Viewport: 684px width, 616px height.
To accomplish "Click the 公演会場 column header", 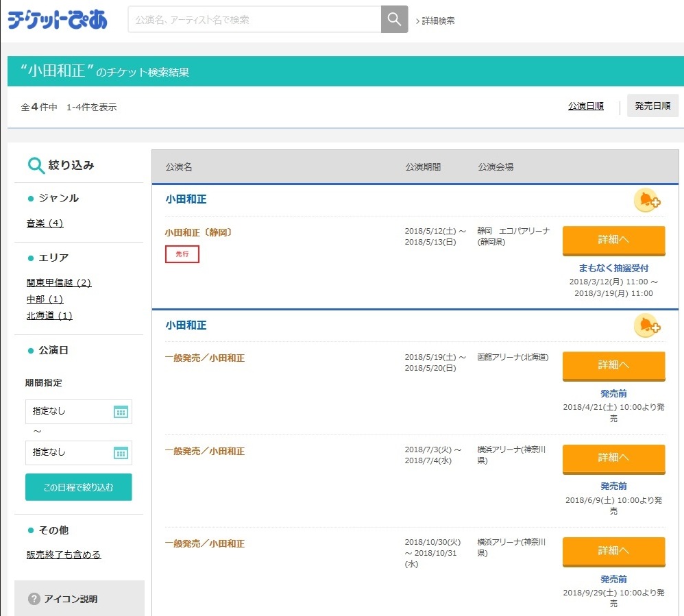I will (x=496, y=167).
